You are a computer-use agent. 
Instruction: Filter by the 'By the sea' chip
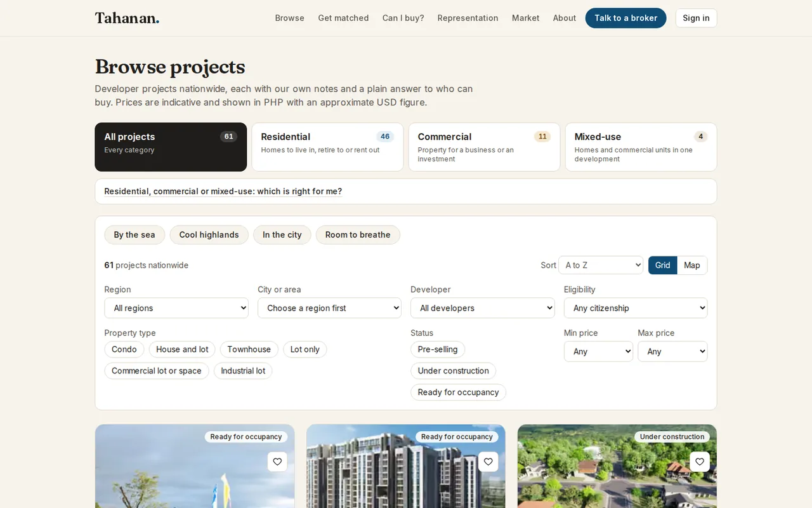click(x=134, y=235)
